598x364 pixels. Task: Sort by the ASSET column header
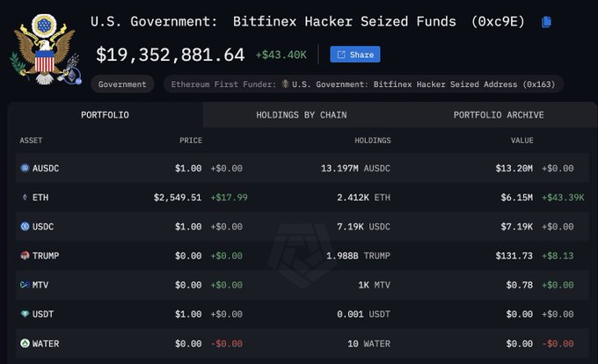[x=31, y=141]
